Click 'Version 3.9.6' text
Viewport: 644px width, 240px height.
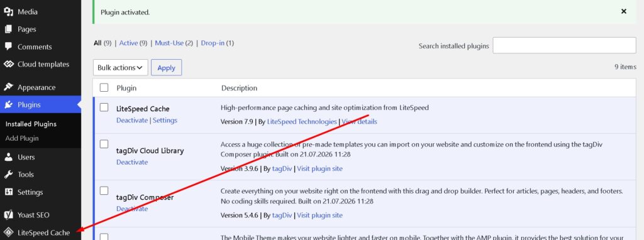[x=240, y=168]
